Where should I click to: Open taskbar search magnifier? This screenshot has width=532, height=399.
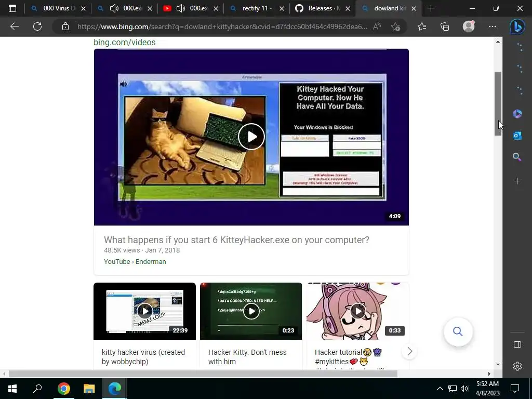(37, 389)
